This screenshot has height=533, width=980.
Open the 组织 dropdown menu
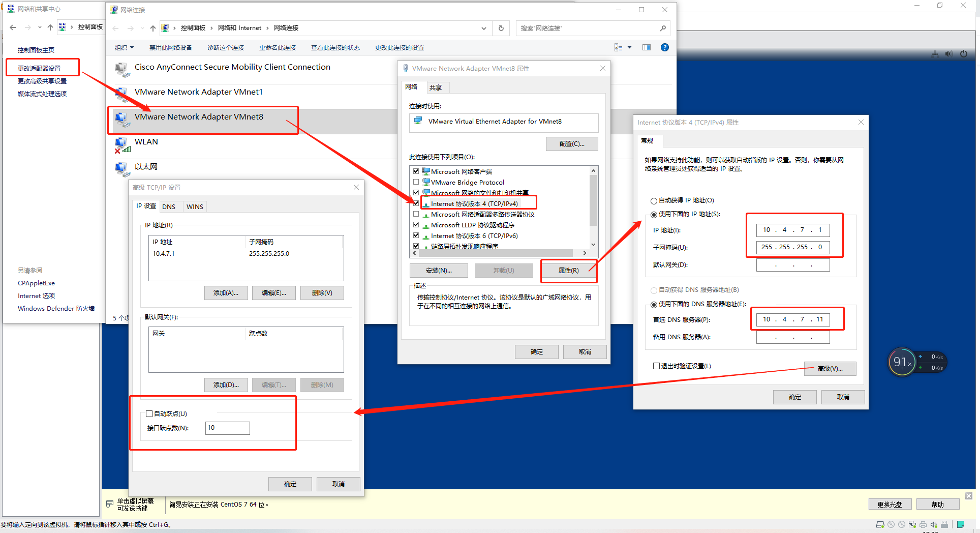point(124,47)
